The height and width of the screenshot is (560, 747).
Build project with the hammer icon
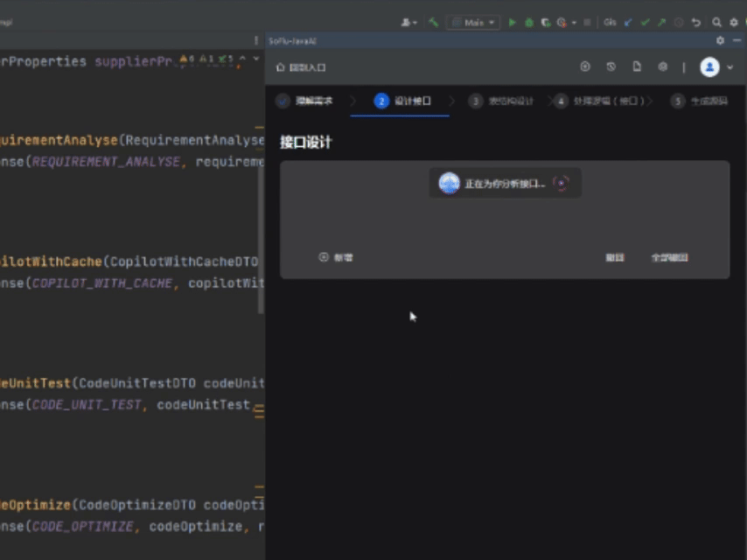click(x=434, y=23)
